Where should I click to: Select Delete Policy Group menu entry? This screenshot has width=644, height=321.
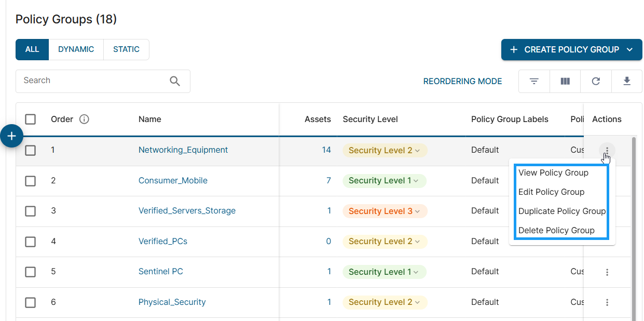coord(556,231)
